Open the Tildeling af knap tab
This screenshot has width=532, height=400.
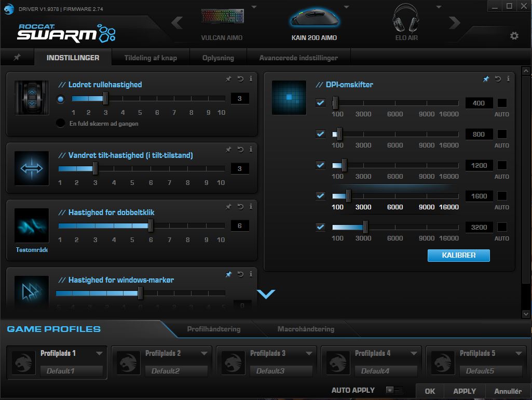coord(151,57)
